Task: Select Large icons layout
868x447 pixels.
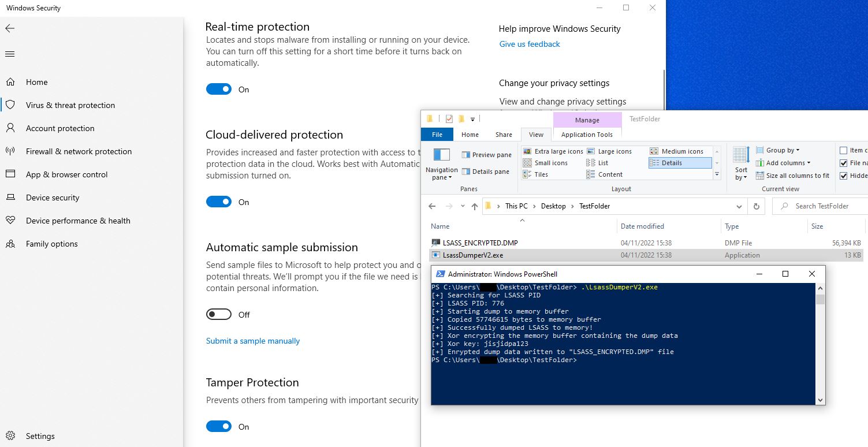Action: pyautogui.click(x=609, y=151)
